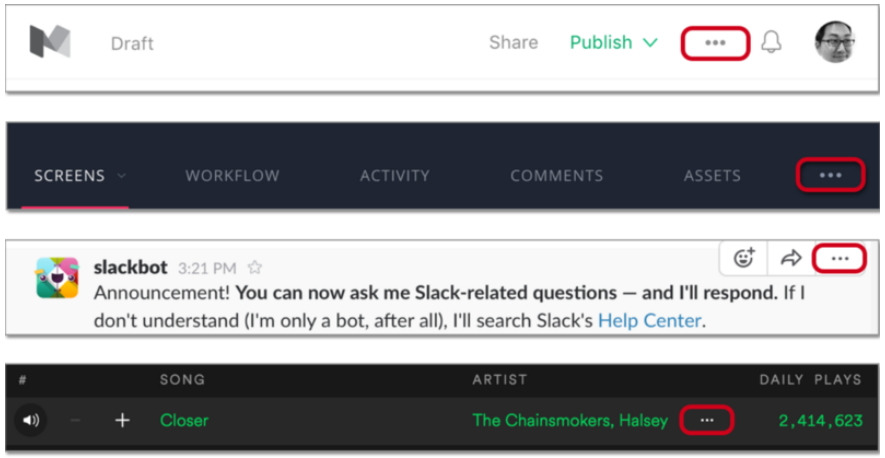Switch to the Comments tab

coord(556,176)
